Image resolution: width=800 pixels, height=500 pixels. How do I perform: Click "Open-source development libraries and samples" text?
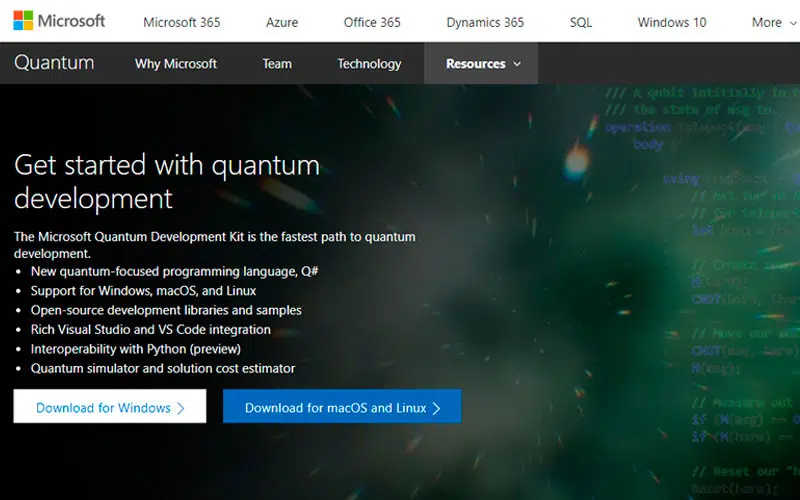coord(166,310)
